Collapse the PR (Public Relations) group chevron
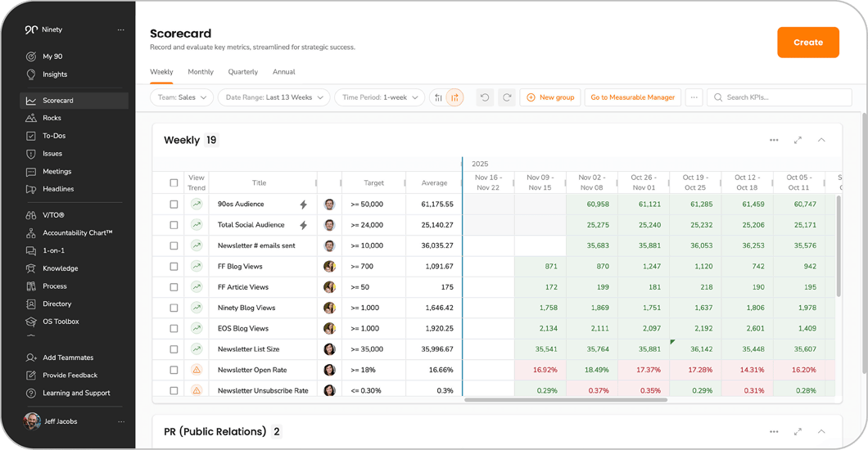 [x=821, y=431]
